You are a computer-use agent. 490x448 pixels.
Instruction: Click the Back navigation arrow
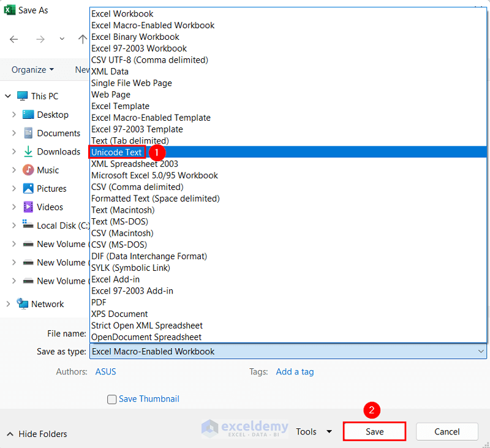pos(13,39)
